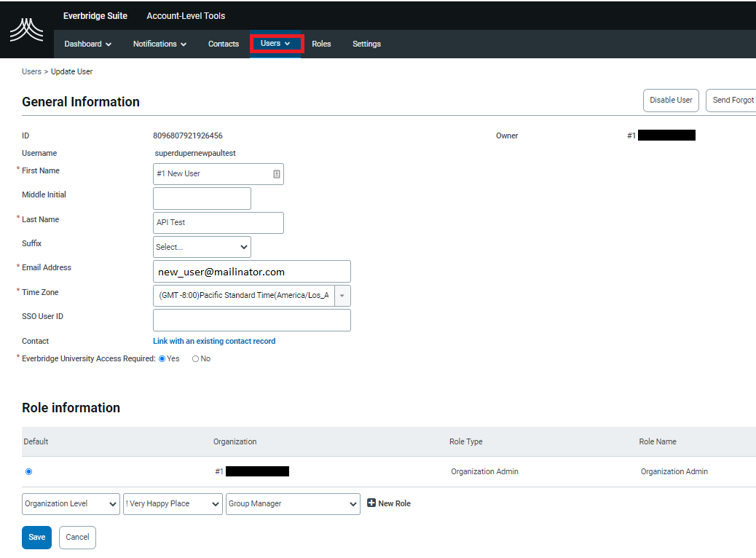Click Organization Admin in Role Type column

[484, 471]
